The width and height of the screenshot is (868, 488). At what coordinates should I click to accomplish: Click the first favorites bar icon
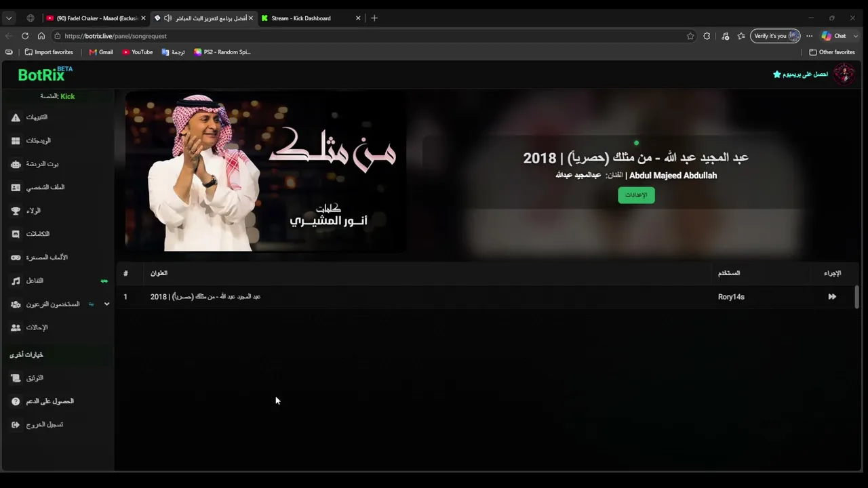(9, 52)
